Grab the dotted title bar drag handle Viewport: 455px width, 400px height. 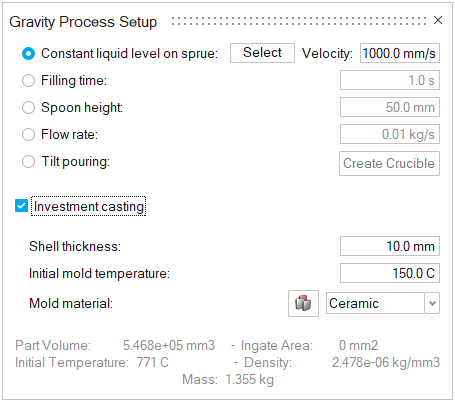[299, 21]
